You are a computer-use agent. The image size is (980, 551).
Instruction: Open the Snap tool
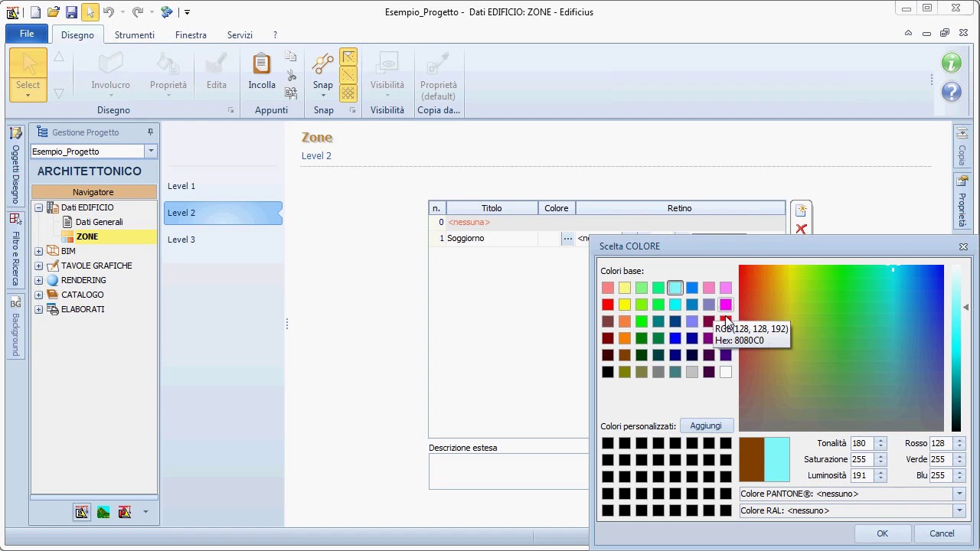(323, 75)
